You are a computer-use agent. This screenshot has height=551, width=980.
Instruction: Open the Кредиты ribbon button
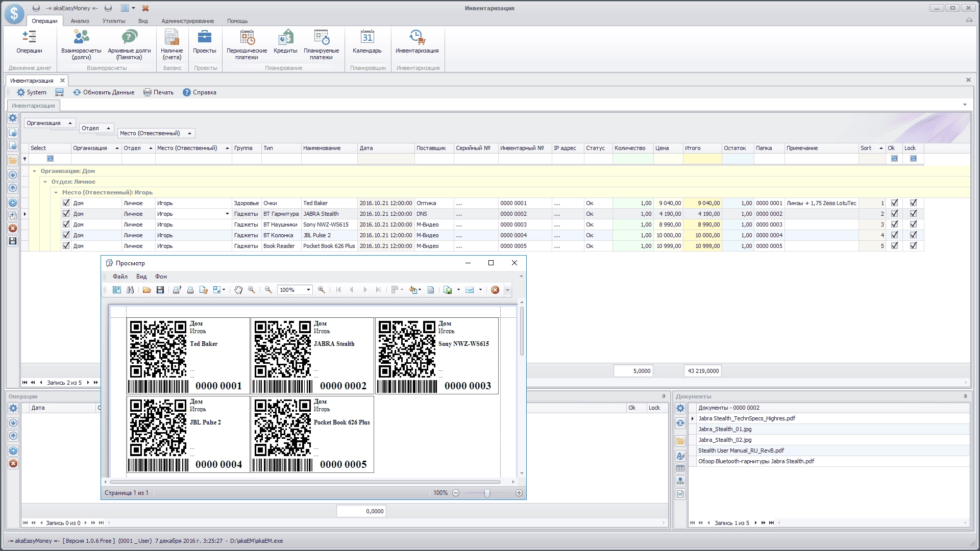coord(285,42)
